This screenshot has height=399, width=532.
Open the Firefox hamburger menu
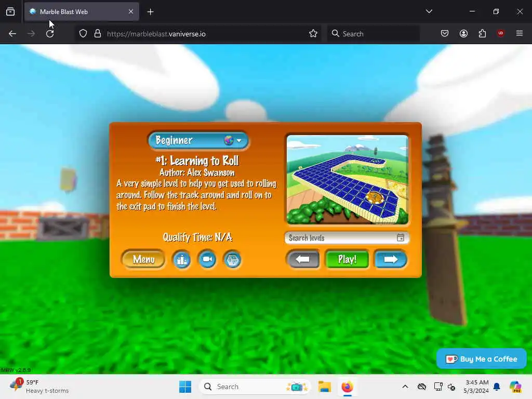520,33
